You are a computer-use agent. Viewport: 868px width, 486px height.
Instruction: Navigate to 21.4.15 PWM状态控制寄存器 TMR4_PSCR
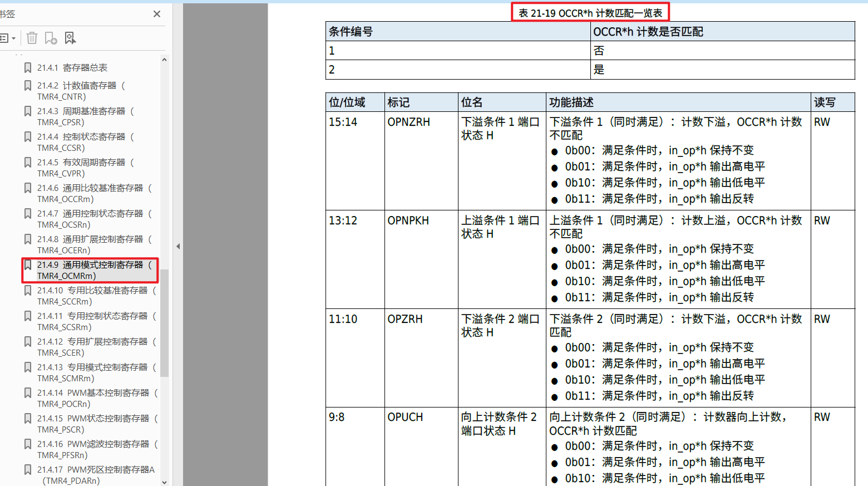(97, 424)
